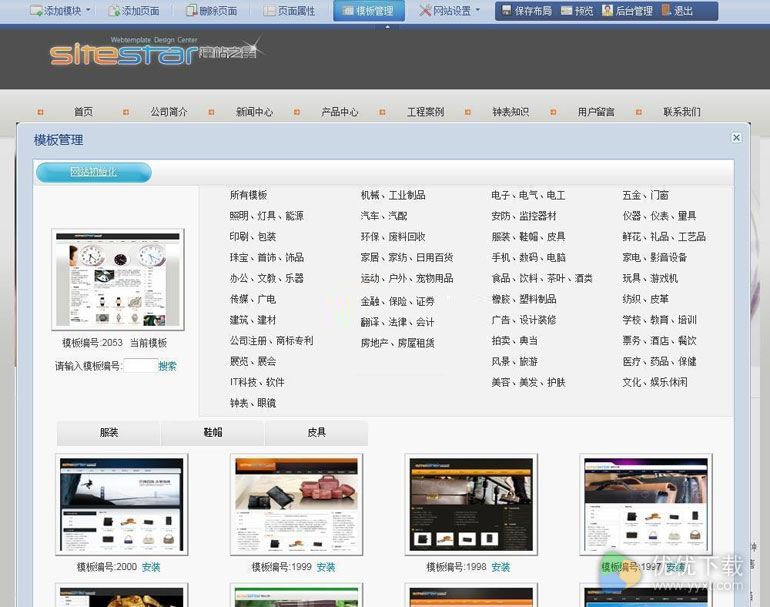Select the 学校、教育、培训 category
The image size is (770, 607).
660,320
